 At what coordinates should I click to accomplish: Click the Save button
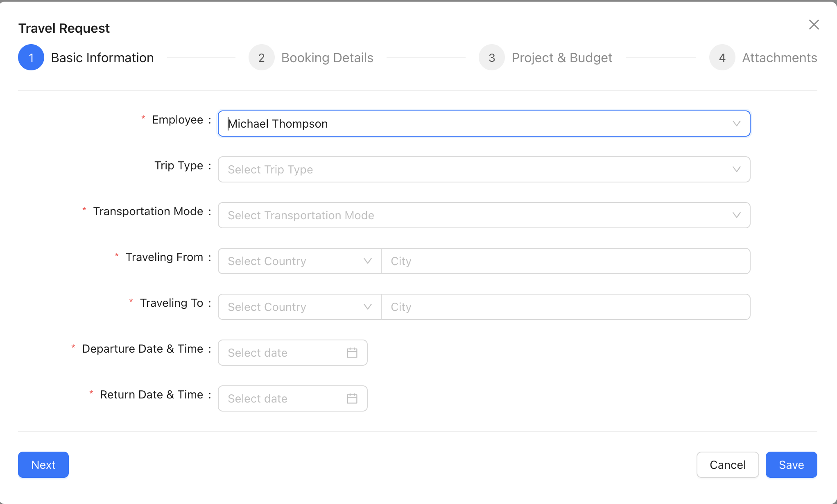point(791,465)
